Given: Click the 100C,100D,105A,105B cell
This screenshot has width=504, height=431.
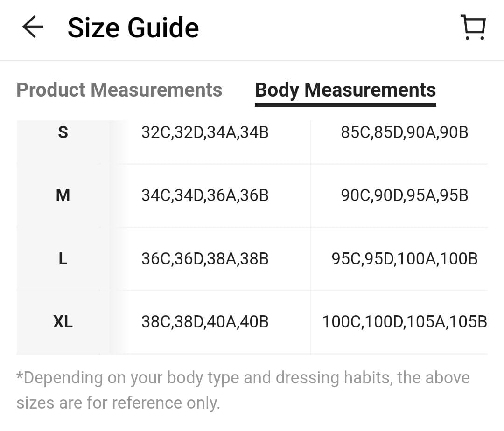Looking at the screenshot, I should point(404,321).
